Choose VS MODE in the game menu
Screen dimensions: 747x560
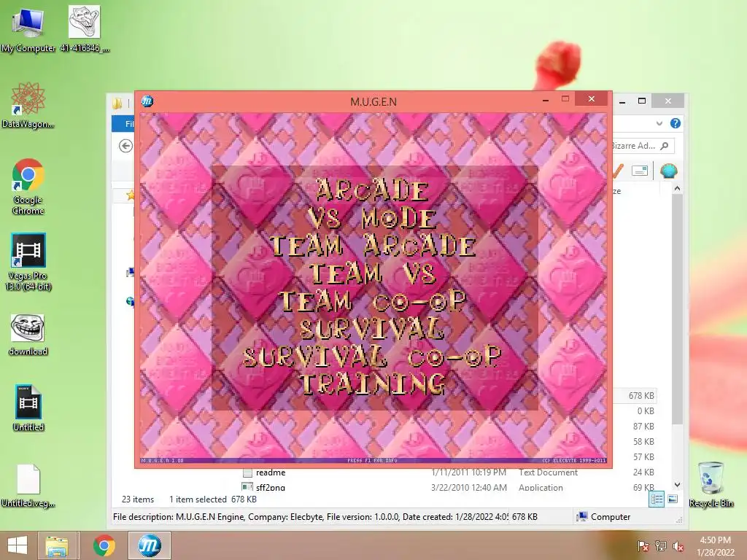coord(372,218)
